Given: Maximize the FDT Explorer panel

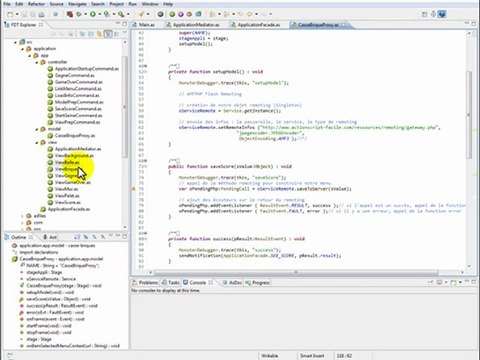Looking at the screenshot, I should tap(125, 24).
